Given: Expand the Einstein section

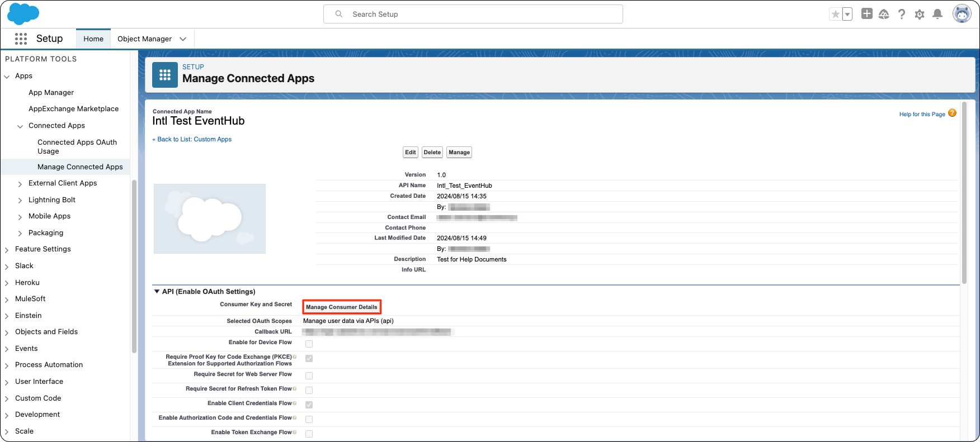Looking at the screenshot, I should (7, 316).
